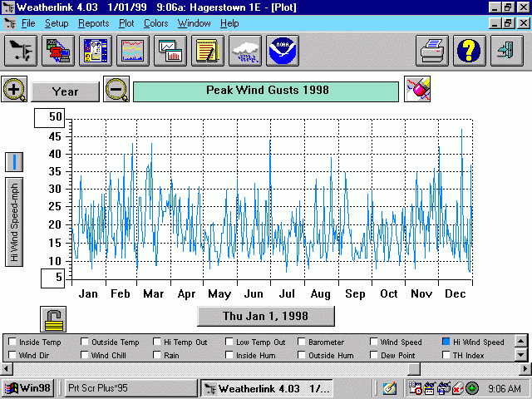Enable the Hi Temp Out checkbox
This screenshot has height=399, width=532.
pos(157,342)
